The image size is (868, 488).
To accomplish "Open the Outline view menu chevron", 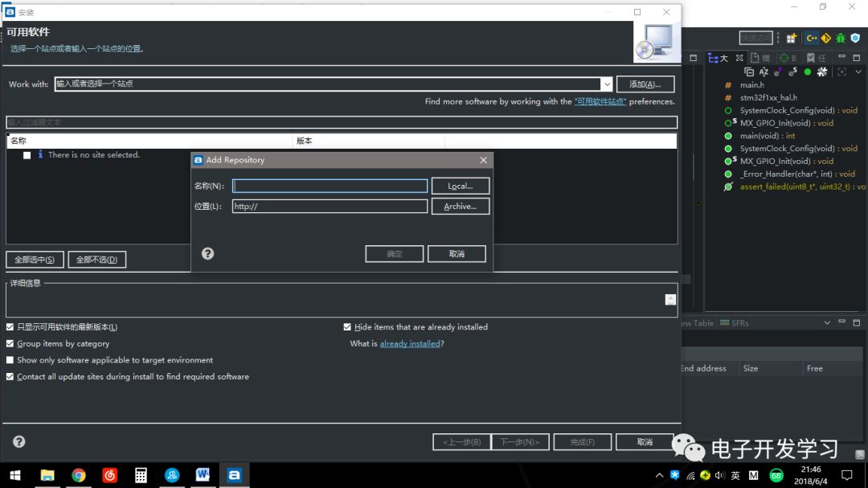I will click(858, 72).
